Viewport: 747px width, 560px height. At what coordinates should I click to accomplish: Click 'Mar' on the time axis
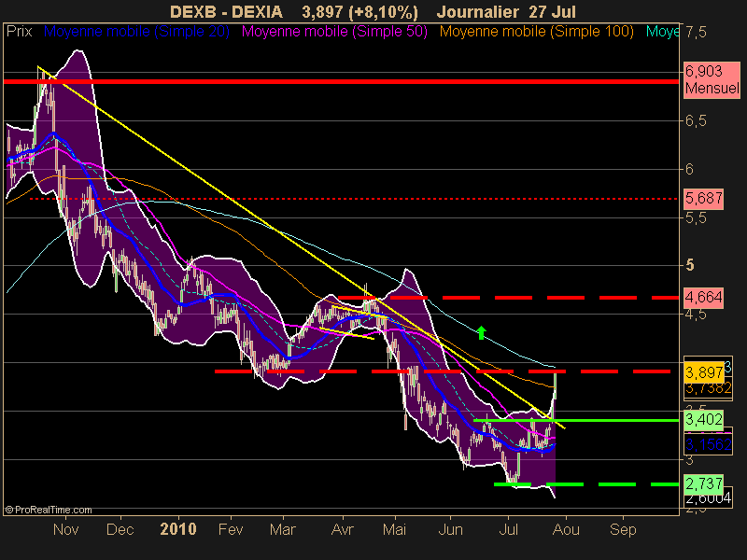pos(283,529)
